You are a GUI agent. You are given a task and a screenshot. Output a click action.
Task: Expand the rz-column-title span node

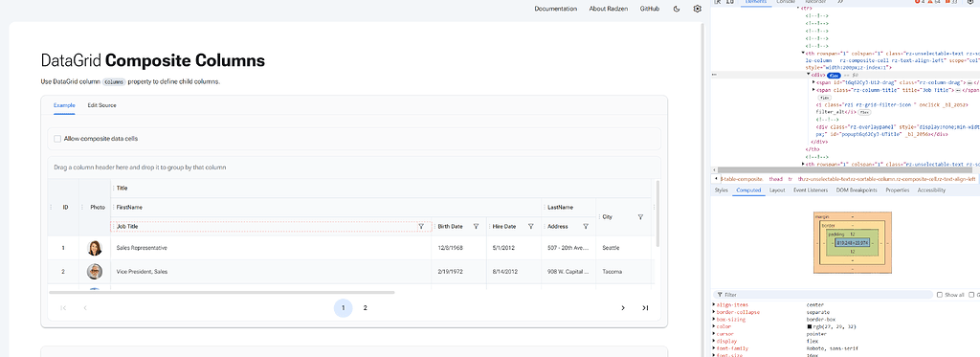pos(813,89)
